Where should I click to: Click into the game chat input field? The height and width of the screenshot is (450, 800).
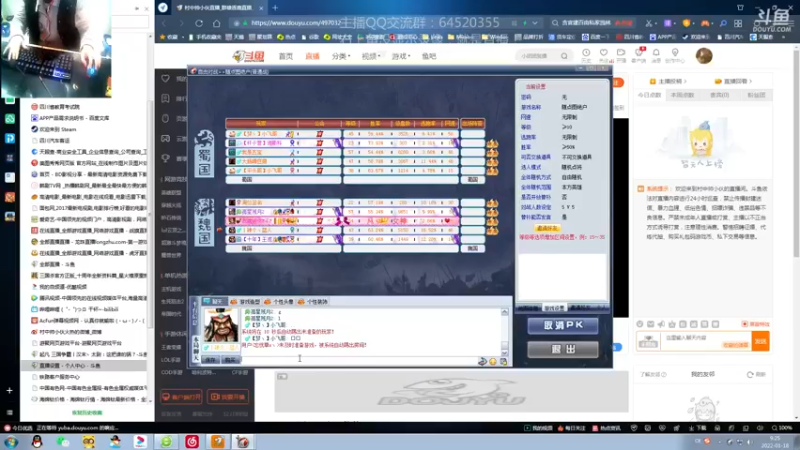click(x=360, y=361)
